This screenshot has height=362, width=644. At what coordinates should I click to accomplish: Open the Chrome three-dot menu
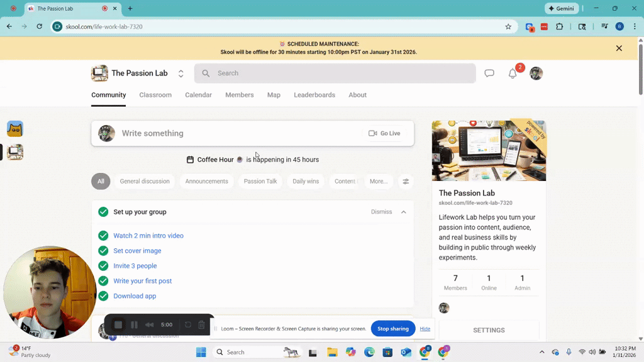tap(635, 26)
